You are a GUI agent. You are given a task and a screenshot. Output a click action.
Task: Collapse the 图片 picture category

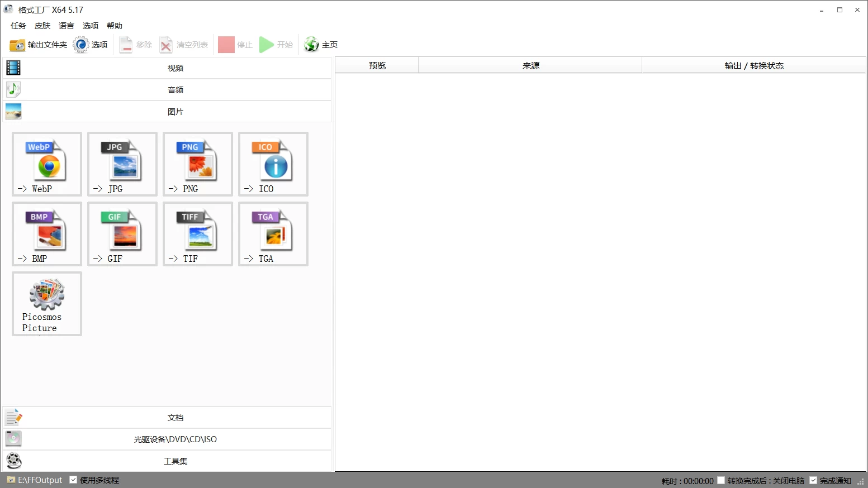point(167,112)
